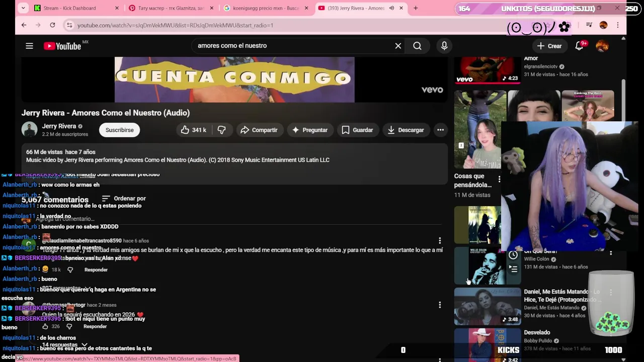The height and width of the screenshot is (362, 644).
Task: Save video with Guardar button
Action: coord(357,130)
